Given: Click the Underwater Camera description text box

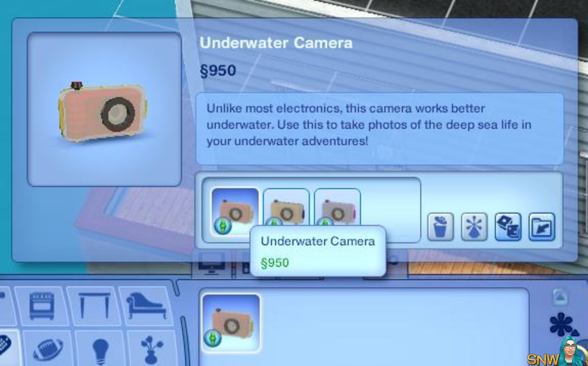Looking at the screenshot, I should coord(379,129).
